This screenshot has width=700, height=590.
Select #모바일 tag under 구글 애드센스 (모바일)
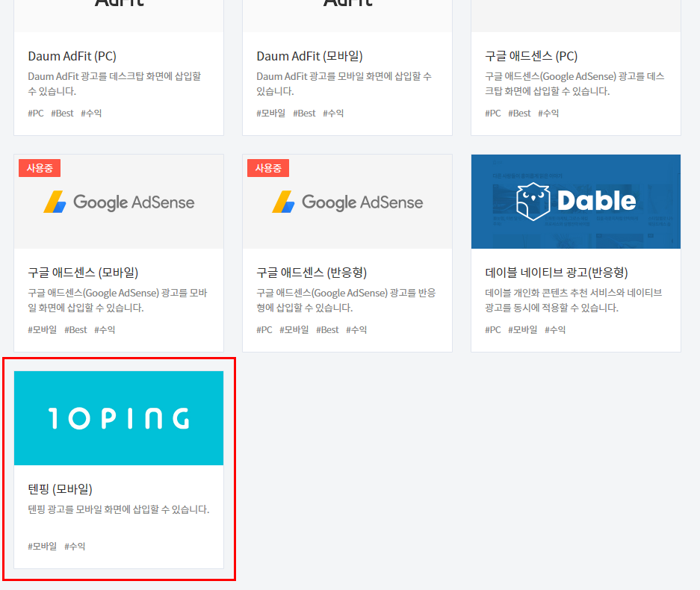click(x=43, y=330)
